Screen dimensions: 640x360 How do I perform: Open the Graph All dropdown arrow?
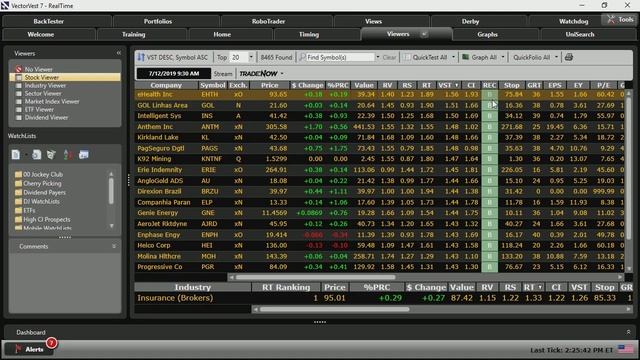[502, 57]
